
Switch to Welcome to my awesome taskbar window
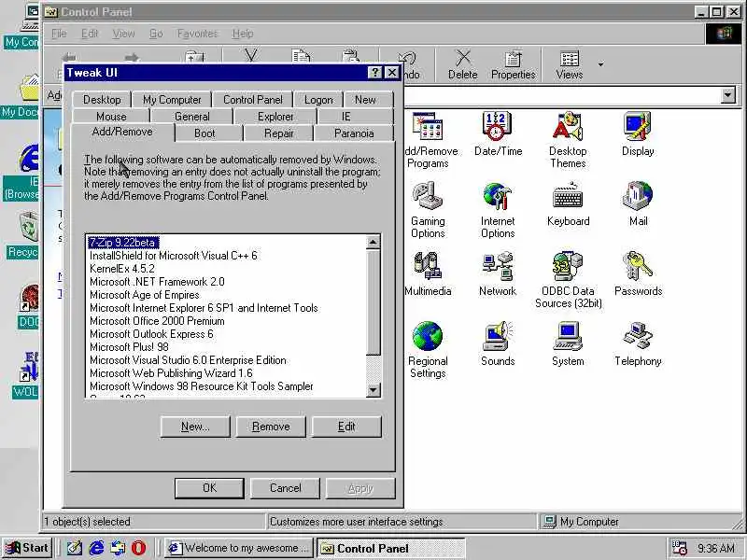tap(238, 548)
